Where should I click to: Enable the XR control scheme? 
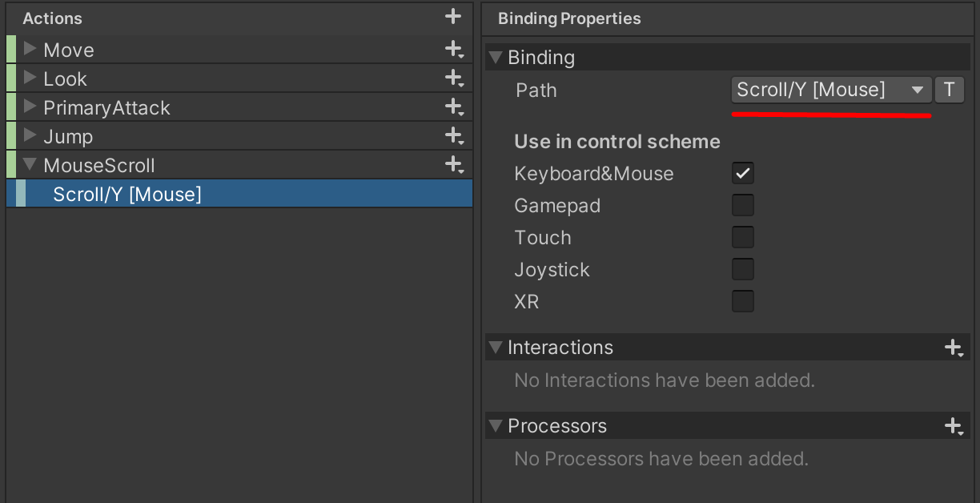coord(742,301)
